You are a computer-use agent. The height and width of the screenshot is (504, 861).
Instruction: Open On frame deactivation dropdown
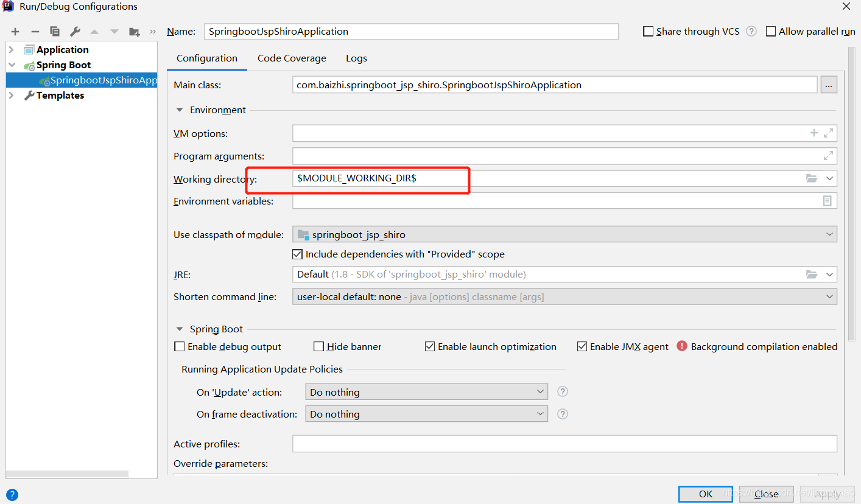pos(426,414)
